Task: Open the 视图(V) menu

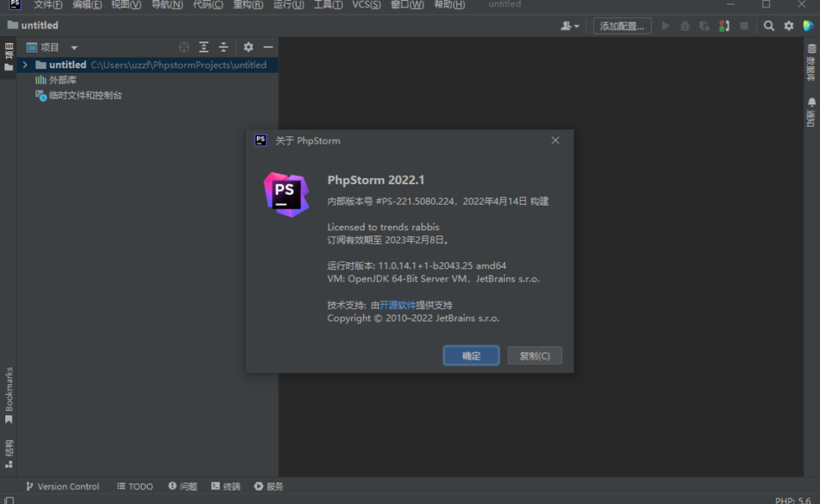Action: pyautogui.click(x=126, y=5)
